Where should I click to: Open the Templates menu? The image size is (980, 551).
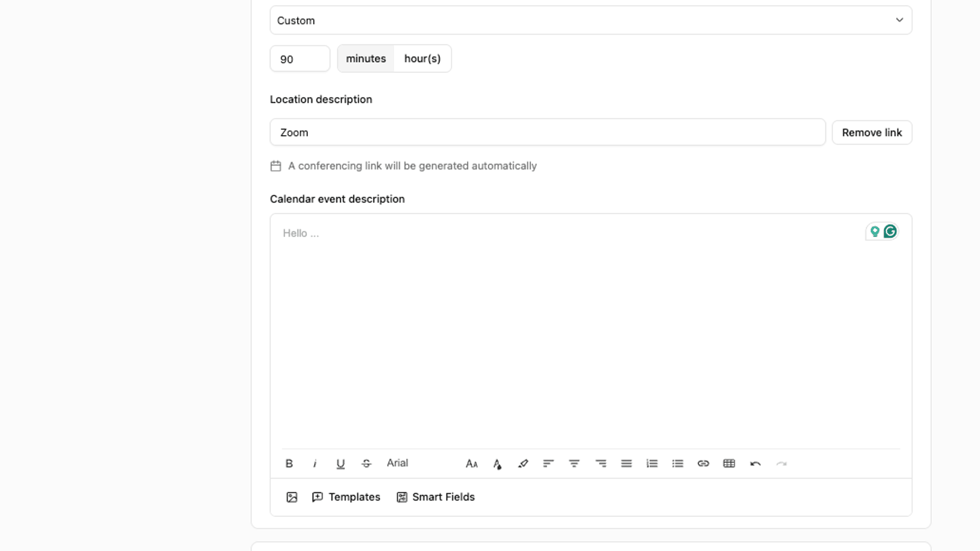pyautogui.click(x=346, y=497)
